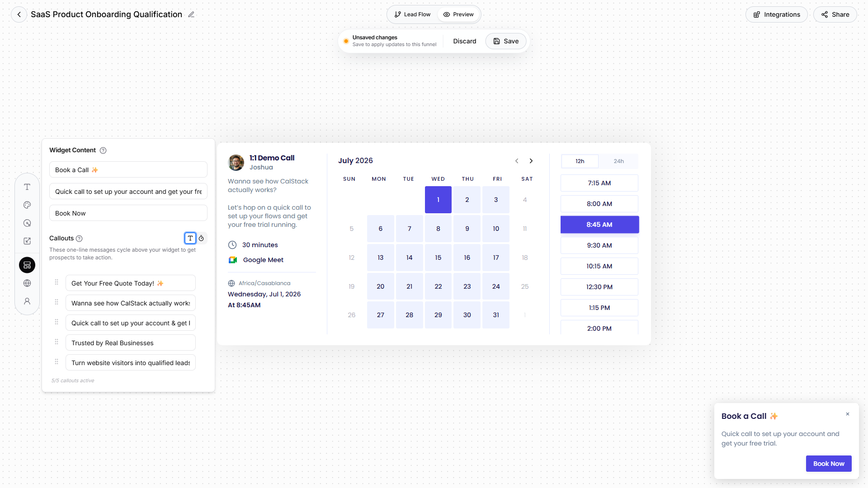Select July 2 in the calendar
This screenshot has height=488, width=868.
tap(467, 200)
